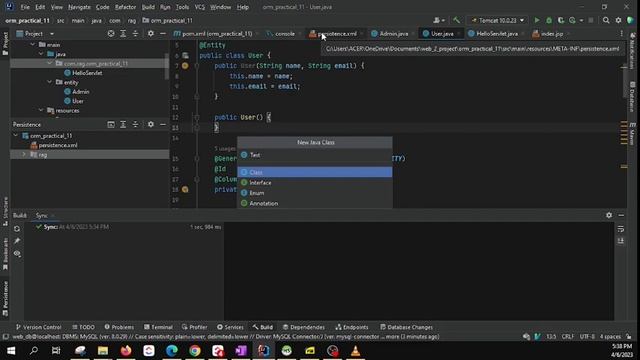640x360 pixels.
Task: Hide Build tool window minus icon
Action: coord(621,215)
